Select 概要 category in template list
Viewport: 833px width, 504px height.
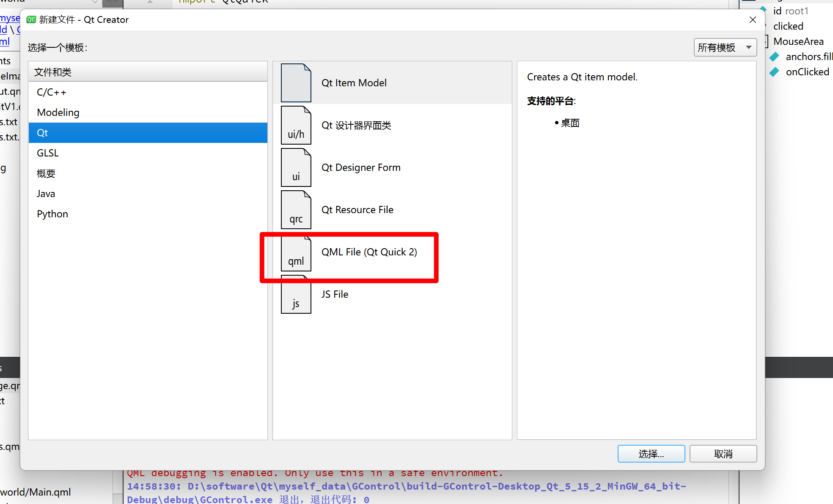click(x=47, y=173)
